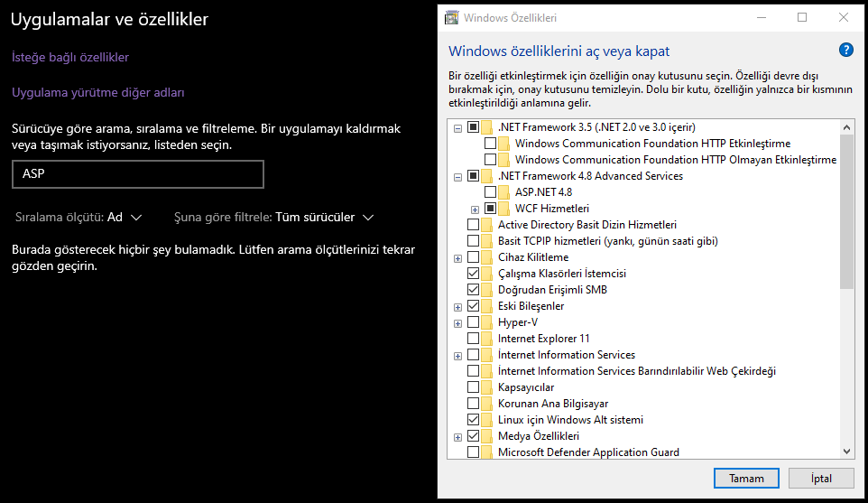
Task: Click the feature list scroll up arrow
Action: 846,127
